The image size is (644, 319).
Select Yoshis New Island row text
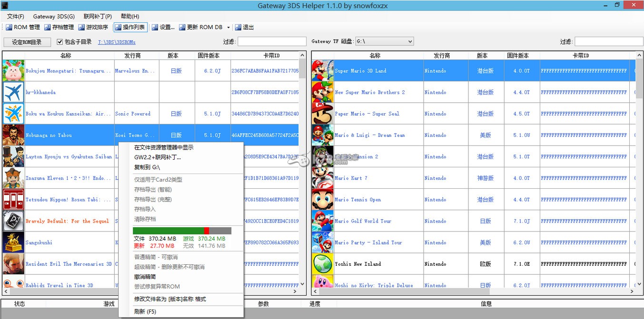358,264
